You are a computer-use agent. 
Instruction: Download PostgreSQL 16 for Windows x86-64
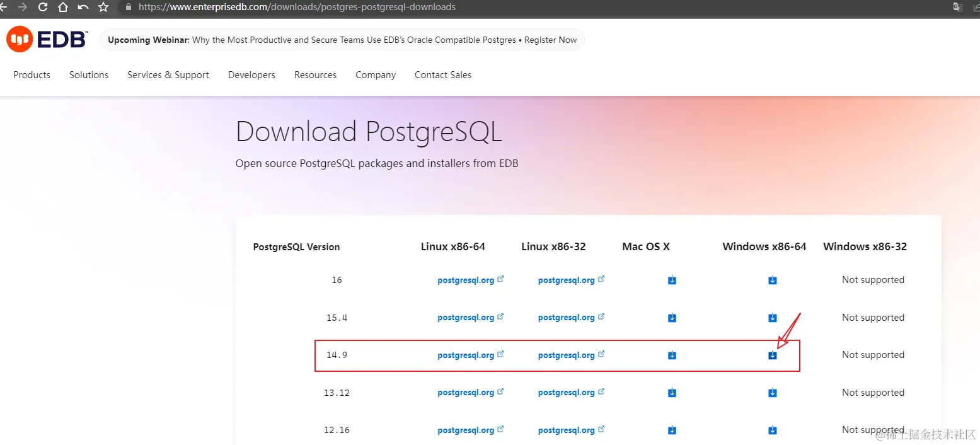773,280
